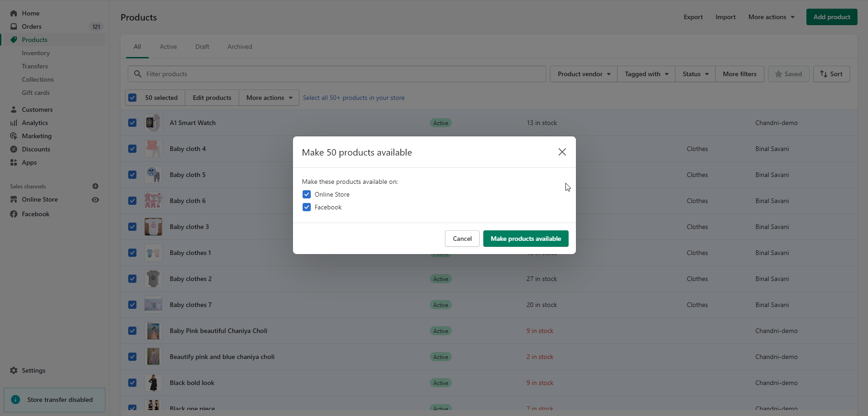Viewport: 868px width, 416px height.
Task: Open the Tagged with dropdown
Action: click(x=646, y=74)
